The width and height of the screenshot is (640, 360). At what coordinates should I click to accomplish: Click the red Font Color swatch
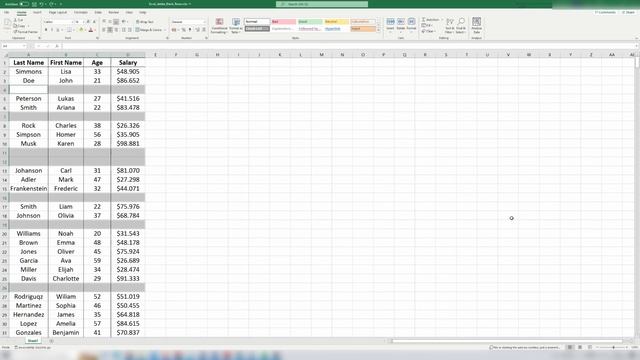(91, 30)
